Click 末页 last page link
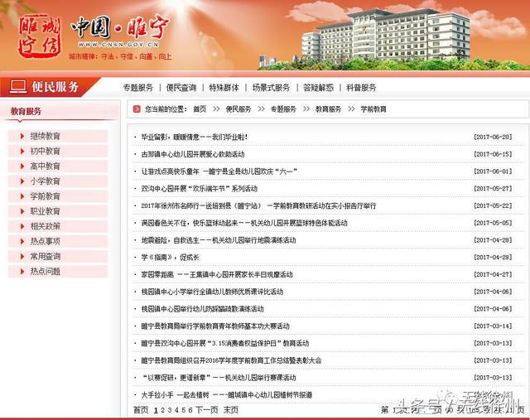Image resolution: width=530 pixels, height=420 pixels. click(231, 410)
